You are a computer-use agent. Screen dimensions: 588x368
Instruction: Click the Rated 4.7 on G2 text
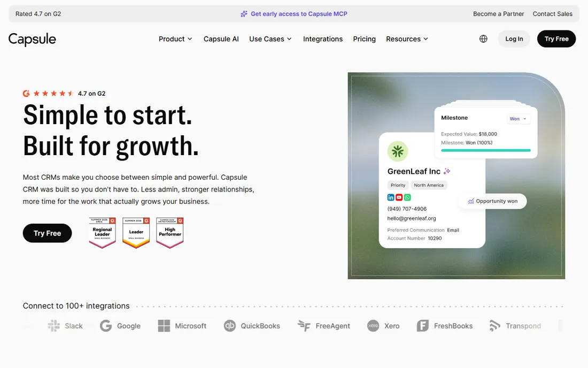pyautogui.click(x=38, y=14)
